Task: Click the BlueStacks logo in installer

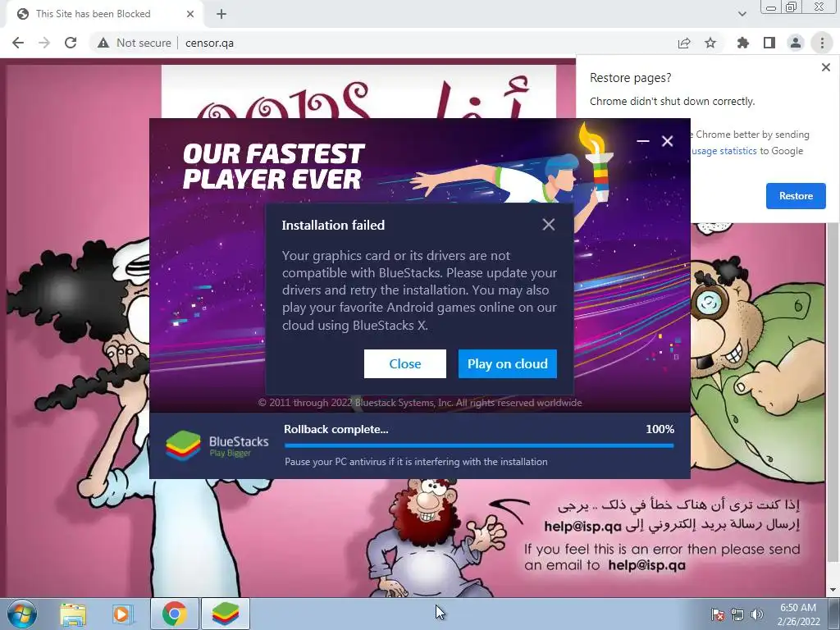Action: [217, 445]
